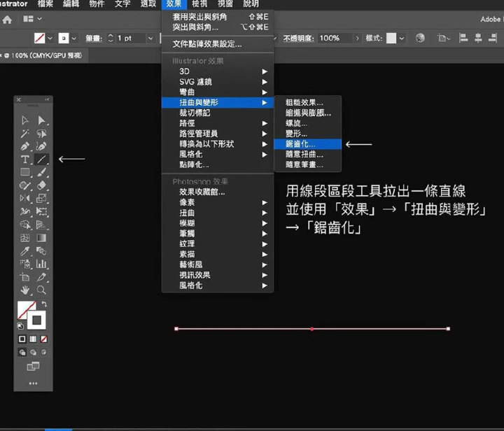The width and height of the screenshot is (504, 431).
Task: Select the Slice tool
Action: (x=41, y=277)
